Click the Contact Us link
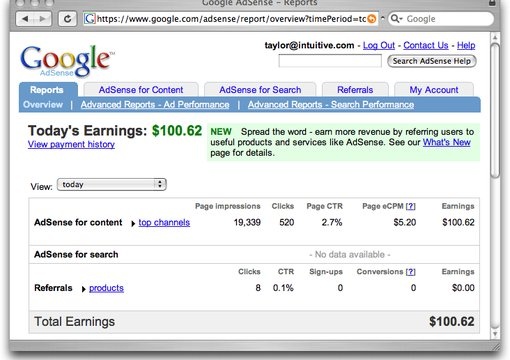The width and height of the screenshot is (510, 360). tap(426, 45)
